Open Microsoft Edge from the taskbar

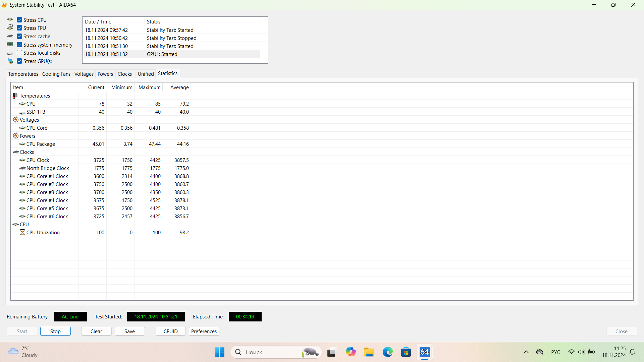click(x=387, y=352)
